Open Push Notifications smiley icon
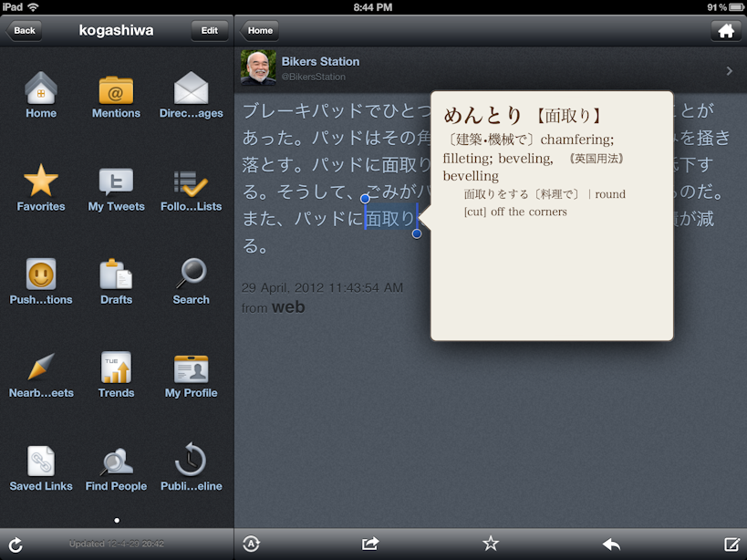Screen dimensions: 747x560 click(41, 275)
